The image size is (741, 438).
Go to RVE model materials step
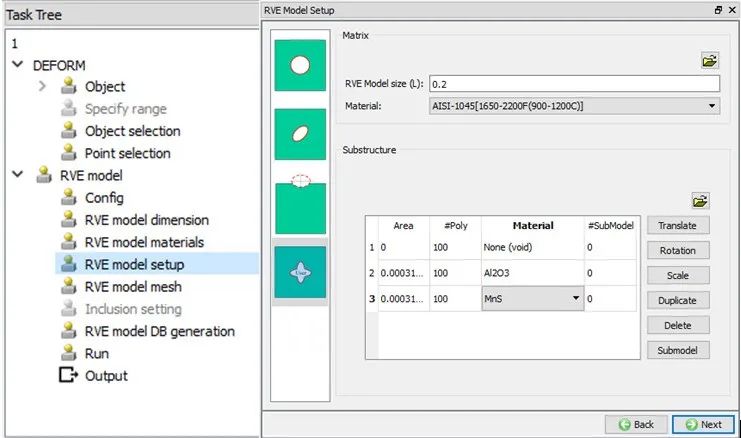[x=144, y=242]
